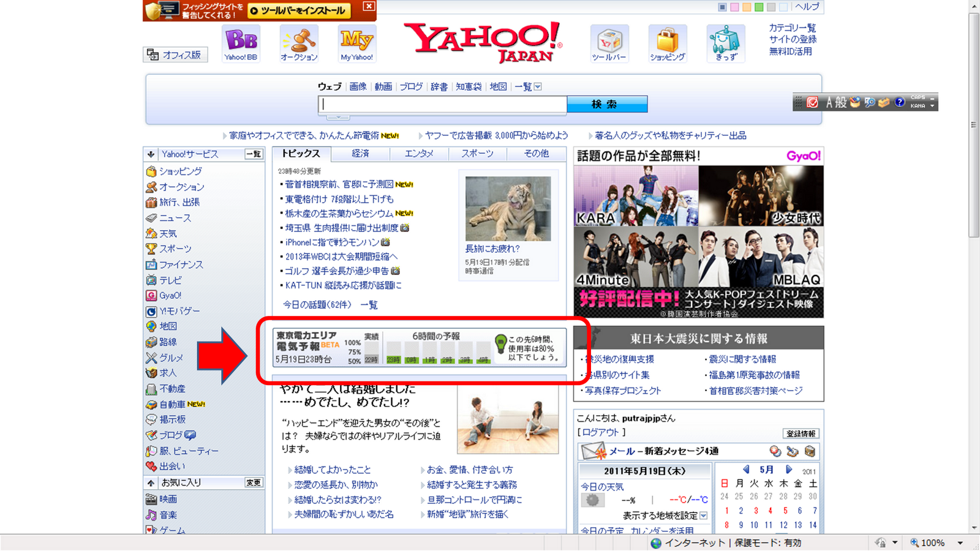The width and height of the screenshot is (980, 551).
Task: Toggle the IME input mode 'A' indicator
Action: click(x=829, y=102)
